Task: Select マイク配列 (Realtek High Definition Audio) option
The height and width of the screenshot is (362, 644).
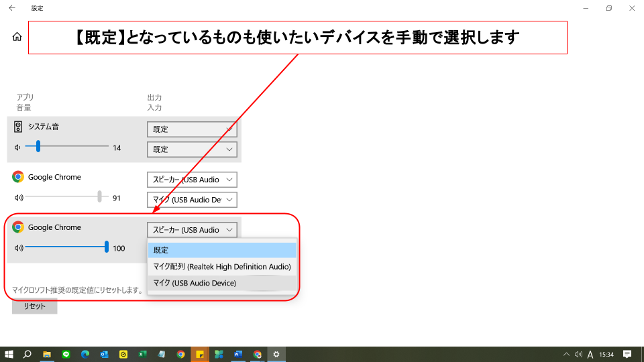Action: click(221, 267)
